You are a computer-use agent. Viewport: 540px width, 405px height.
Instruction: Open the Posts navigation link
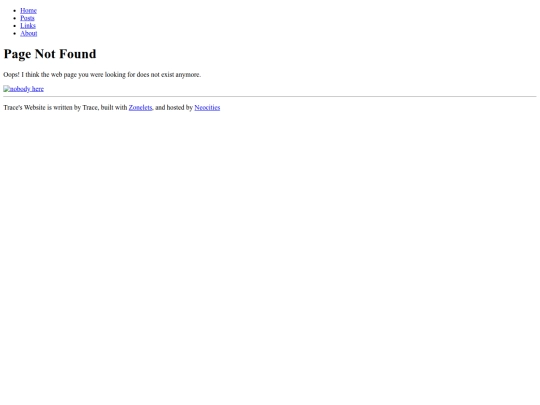[x=27, y=18]
